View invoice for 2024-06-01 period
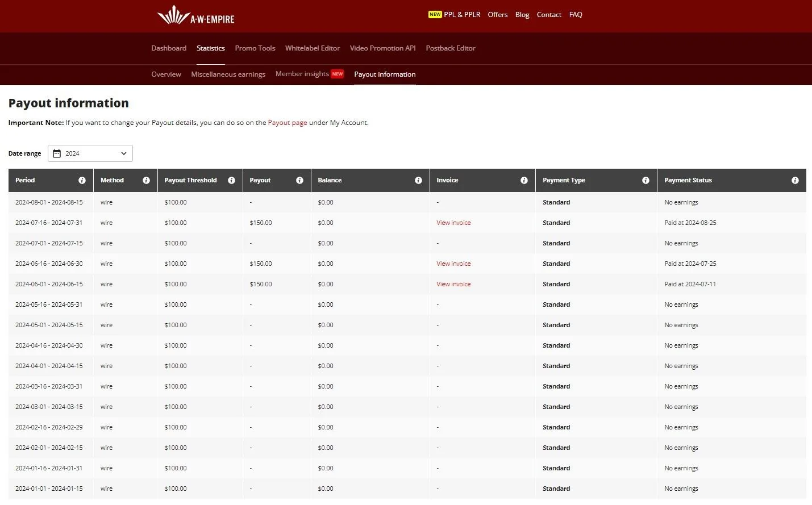 tap(453, 284)
